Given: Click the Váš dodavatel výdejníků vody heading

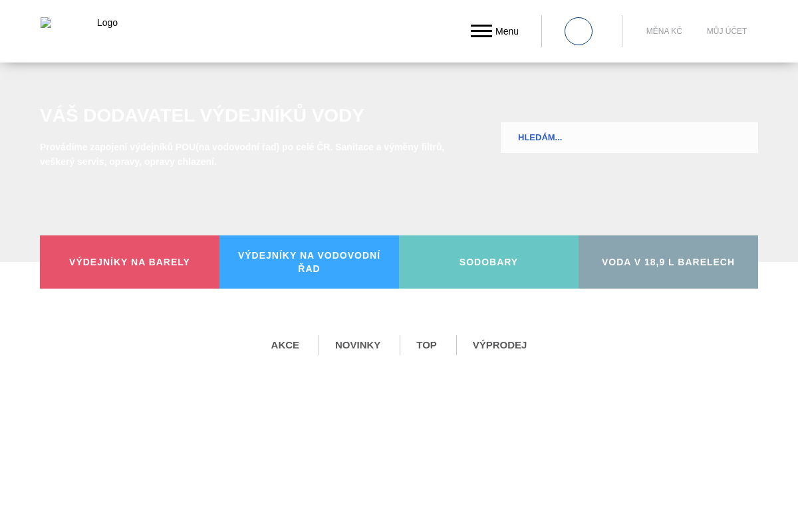Looking at the screenshot, I should [x=202, y=116].
